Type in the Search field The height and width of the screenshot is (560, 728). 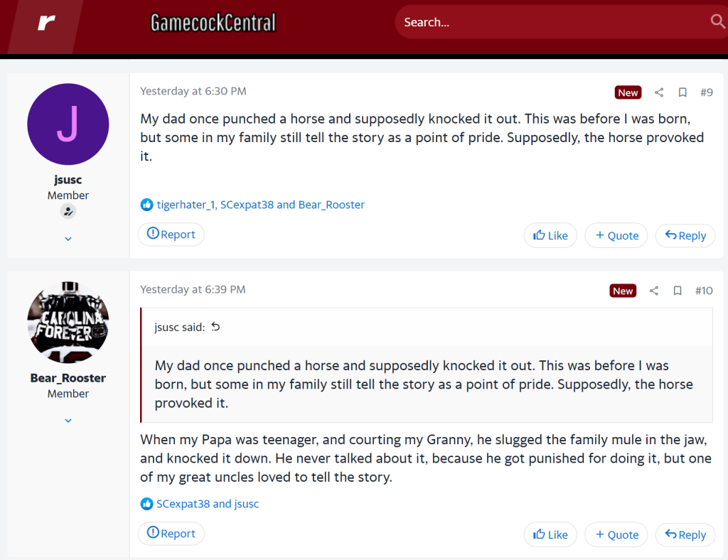[547, 22]
